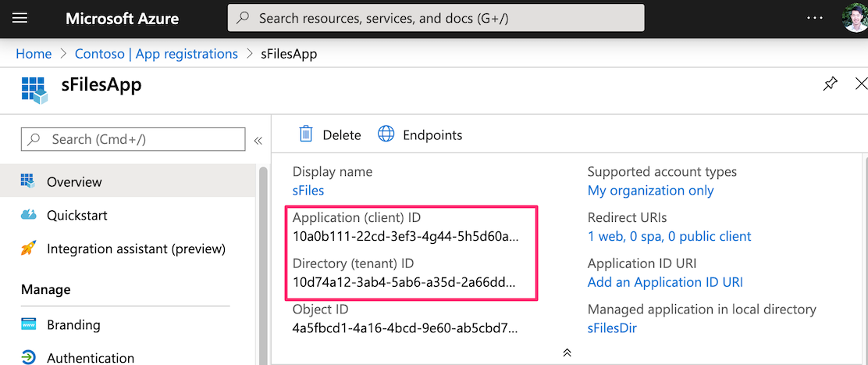Click the Supported account types label

[x=662, y=172]
